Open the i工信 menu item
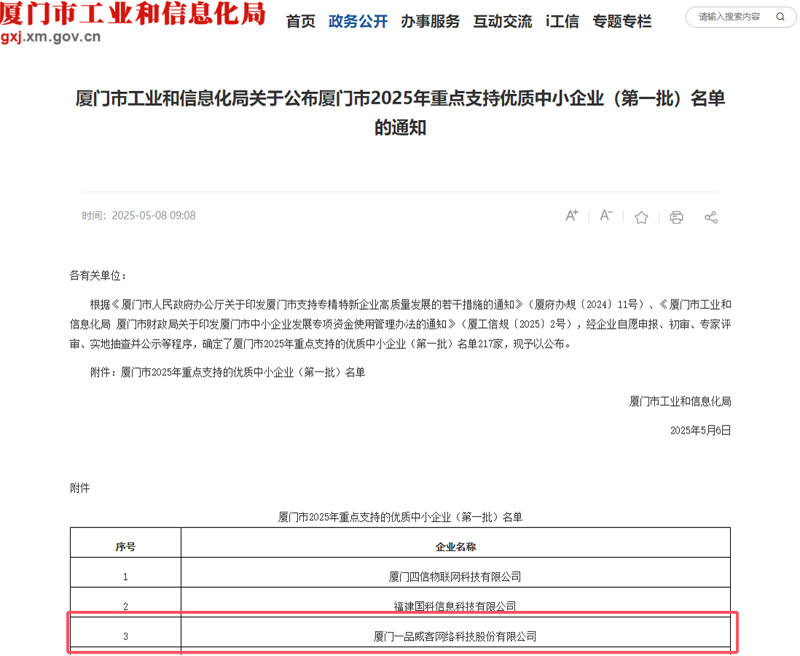Image resolution: width=800 pixels, height=656 pixels. [x=562, y=21]
